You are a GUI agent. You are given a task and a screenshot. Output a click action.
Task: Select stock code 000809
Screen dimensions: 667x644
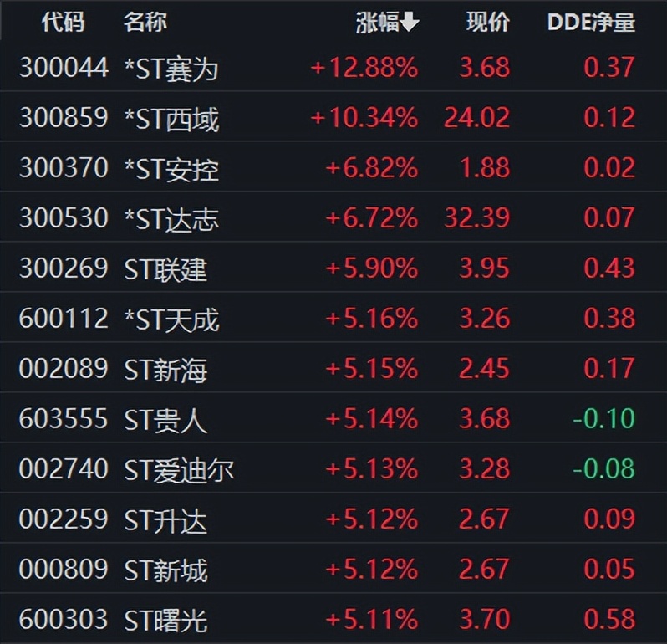pos(64,570)
